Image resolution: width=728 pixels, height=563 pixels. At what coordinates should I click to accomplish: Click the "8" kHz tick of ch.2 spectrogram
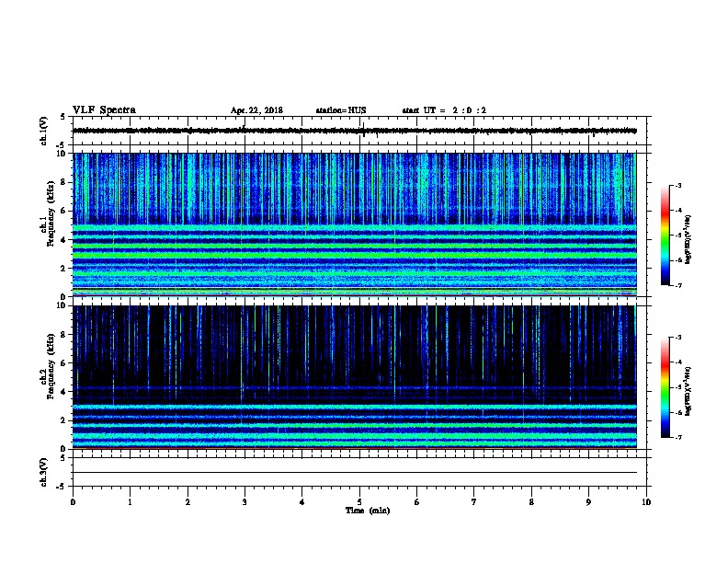63,335
